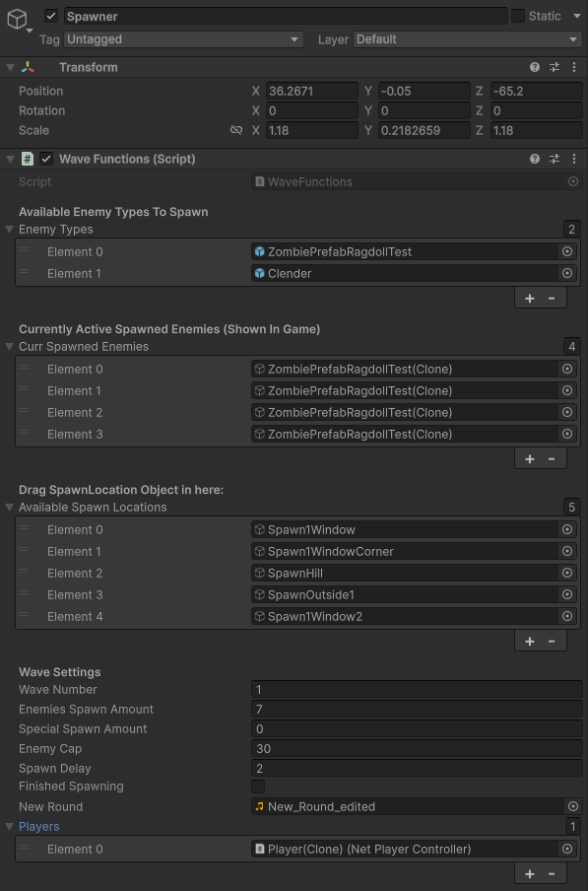Click the GameObject cube icon selector
The height and width of the screenshot is (891, 588).
pos(19,21)
